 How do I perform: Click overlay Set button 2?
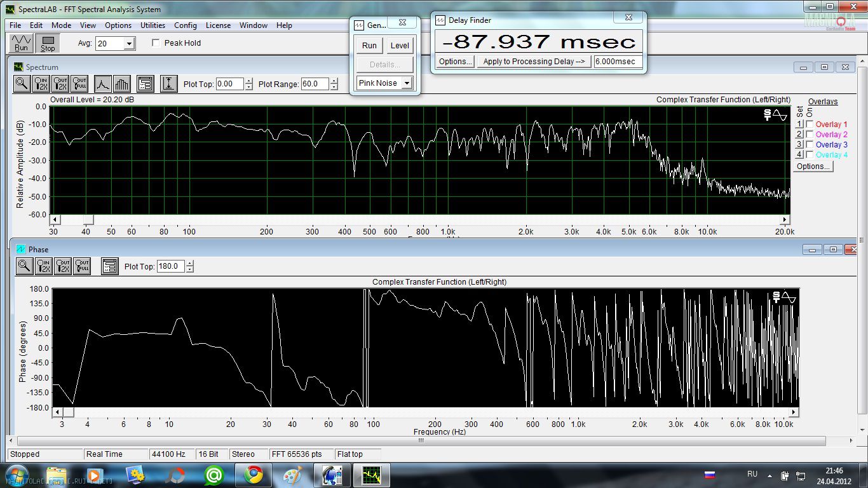point(799,135)
